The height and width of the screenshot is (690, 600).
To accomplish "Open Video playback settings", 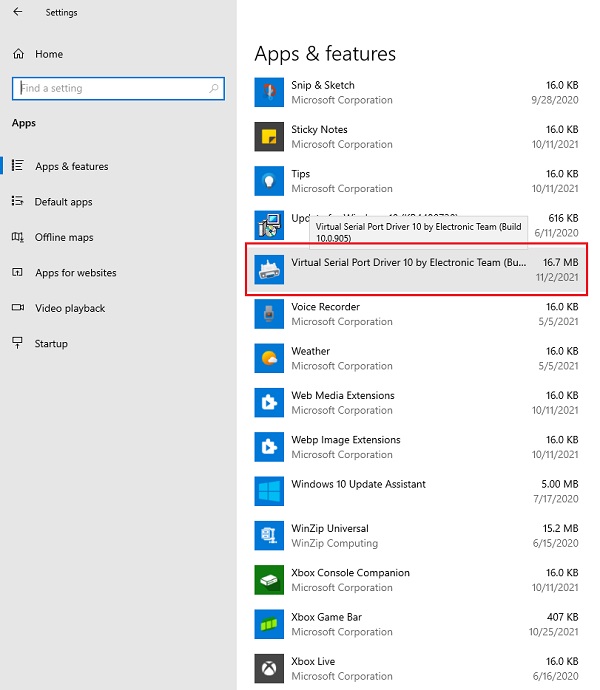I will click(70, 308).
